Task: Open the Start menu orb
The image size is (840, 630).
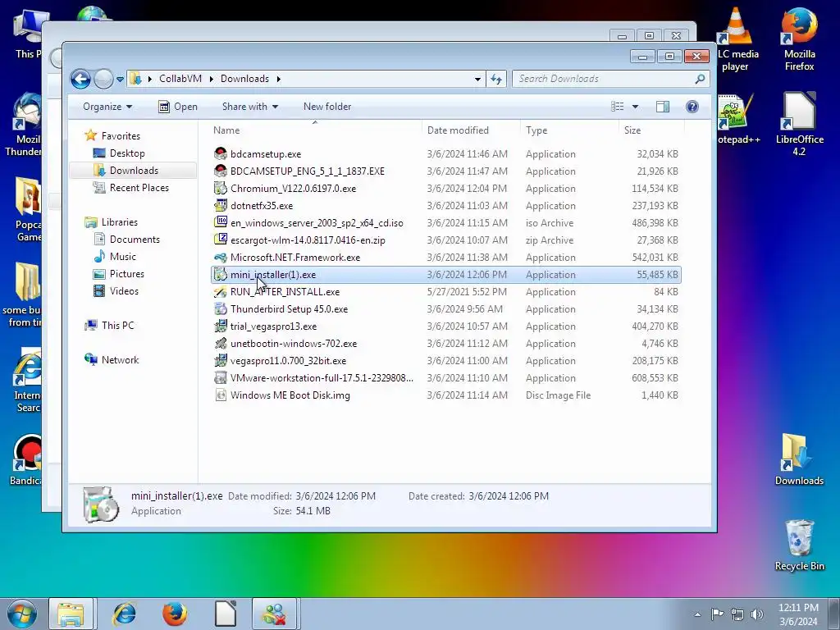Action: [21, 614]
